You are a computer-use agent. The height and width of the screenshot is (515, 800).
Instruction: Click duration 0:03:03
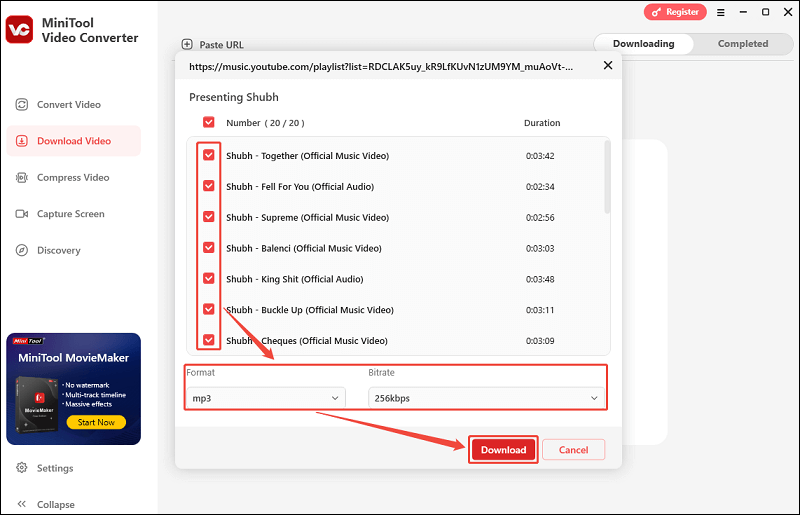[540, 248]
